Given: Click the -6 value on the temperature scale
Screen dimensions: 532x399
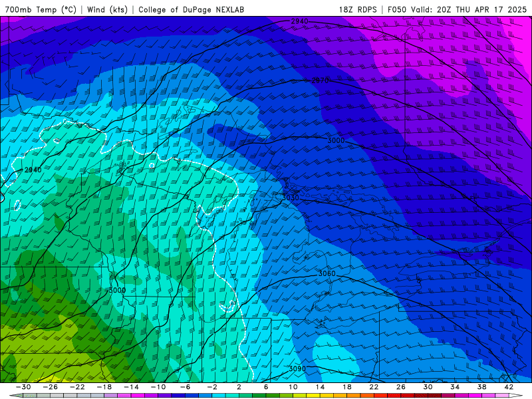Looking at the screenshot, I should pos(185,387).
